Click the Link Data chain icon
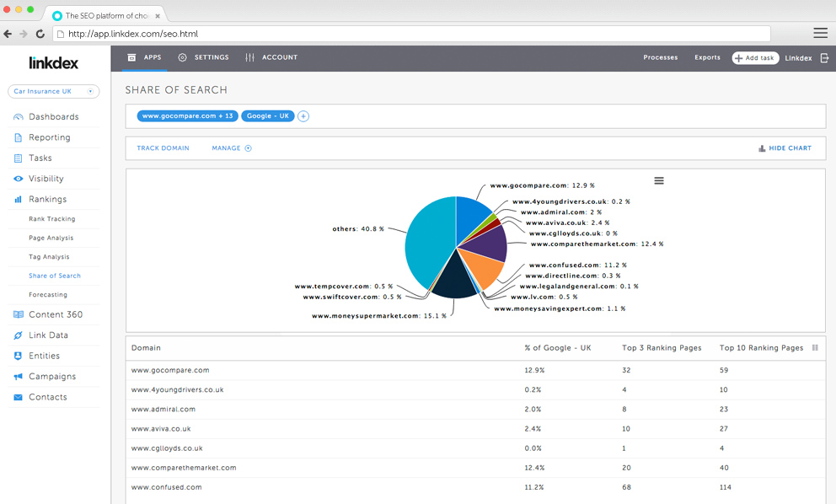 [19, 335]
